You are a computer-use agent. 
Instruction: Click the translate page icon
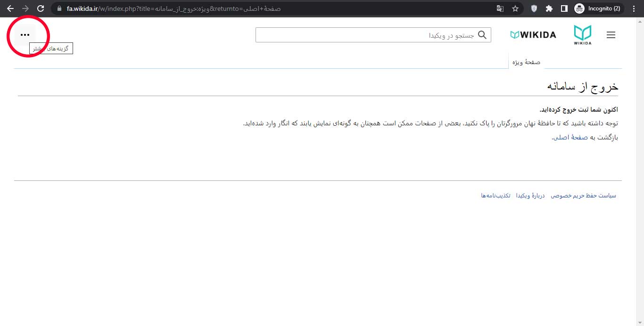[500, 8]
